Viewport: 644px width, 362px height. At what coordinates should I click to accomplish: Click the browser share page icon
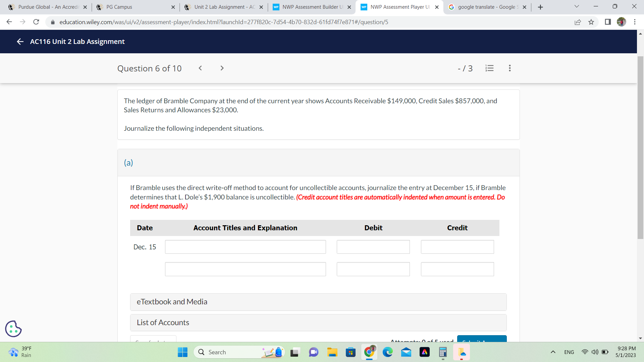click(578, 22)
